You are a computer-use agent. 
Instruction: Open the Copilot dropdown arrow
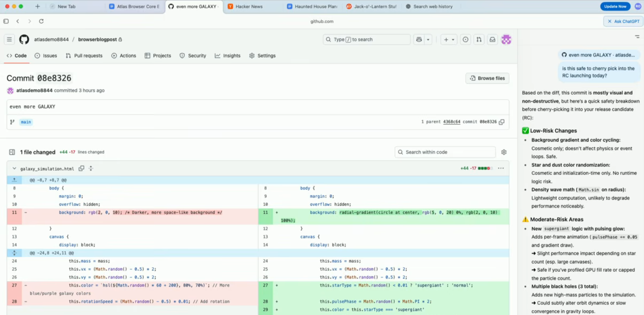(428, 39)
